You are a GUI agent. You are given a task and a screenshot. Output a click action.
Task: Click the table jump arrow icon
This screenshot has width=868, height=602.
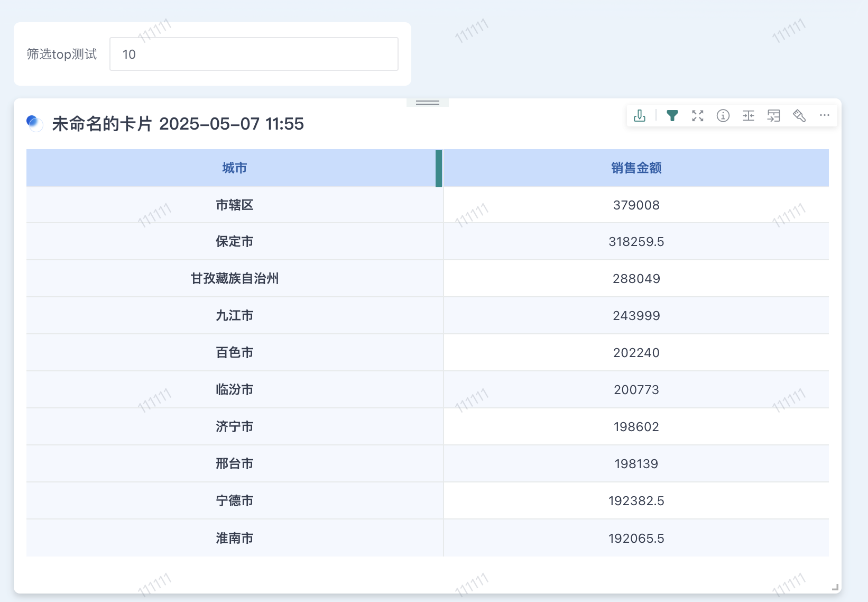773,116
